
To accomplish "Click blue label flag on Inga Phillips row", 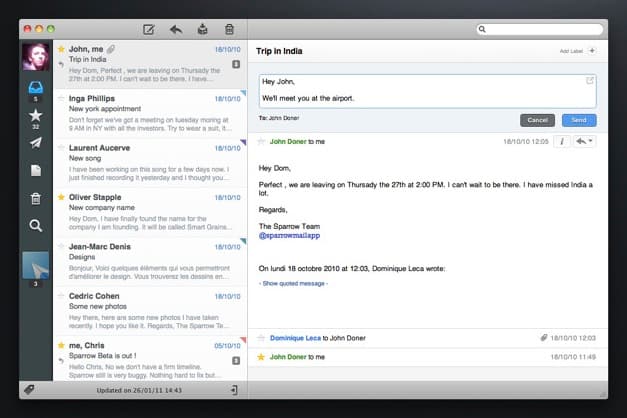I will (243, 93).
